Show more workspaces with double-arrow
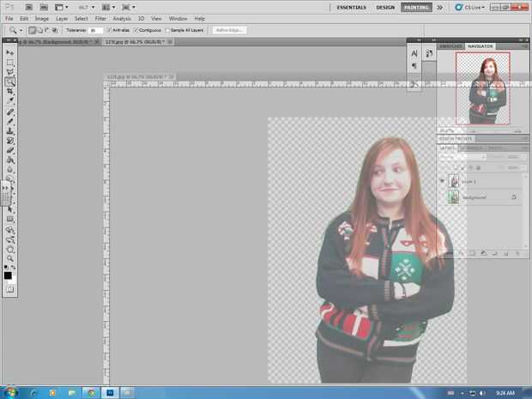This screenshot has height=399, width=532. pos(440,8)
